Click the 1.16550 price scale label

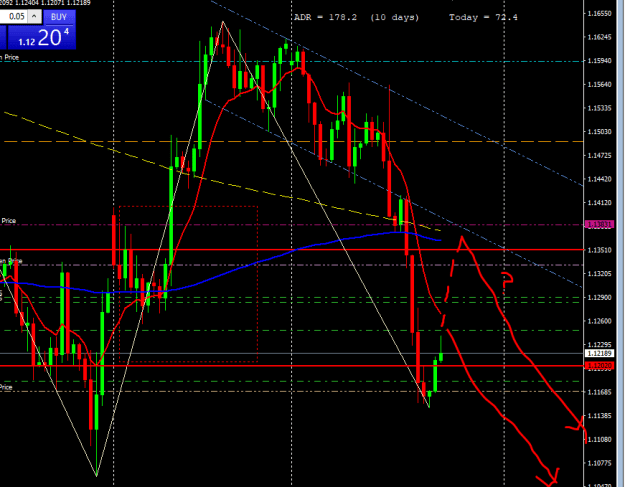599,14
